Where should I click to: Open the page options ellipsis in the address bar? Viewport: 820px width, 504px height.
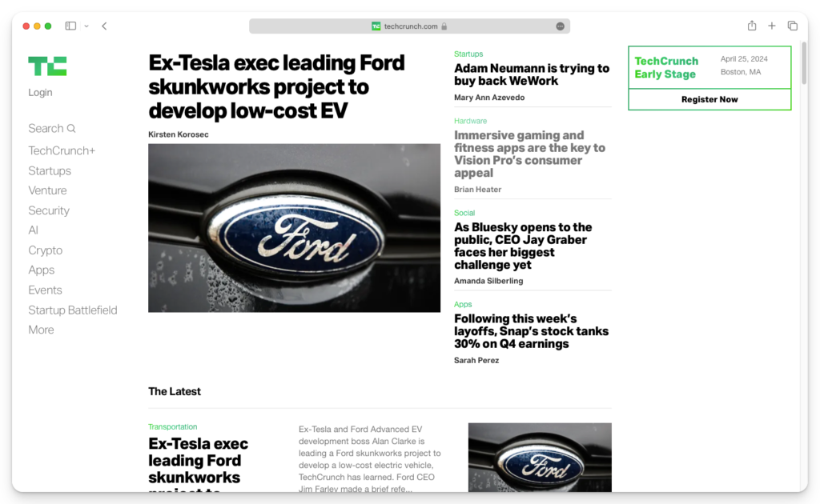pyautogui.click(x=560, y=26)
